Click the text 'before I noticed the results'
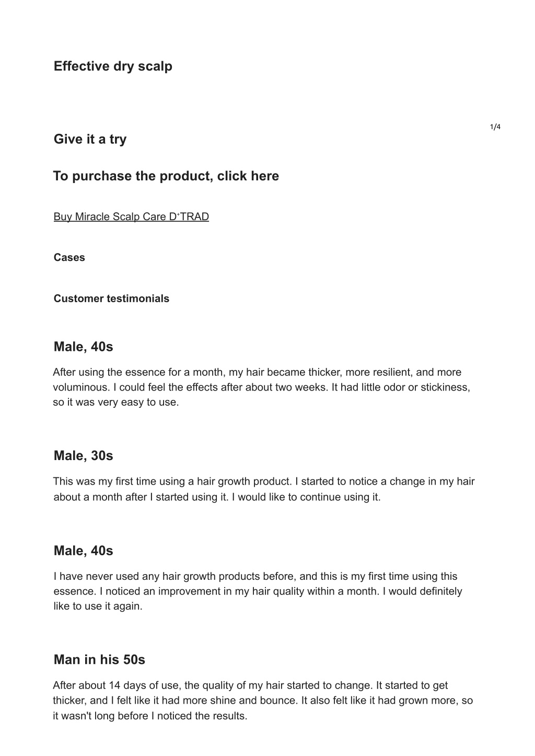 [x=181, y=716]
